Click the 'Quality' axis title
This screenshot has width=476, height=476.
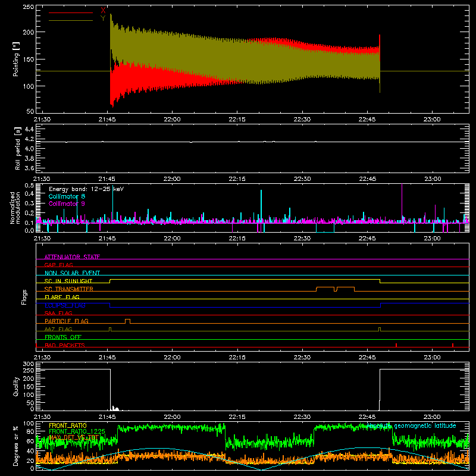pos(16,386)
